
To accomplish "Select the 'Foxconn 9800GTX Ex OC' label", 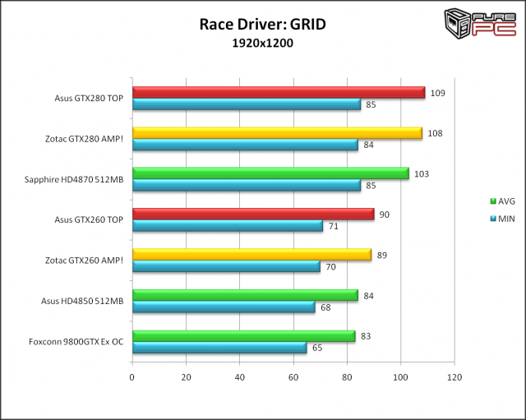I will pyautogui.click(x=76, y=341).
